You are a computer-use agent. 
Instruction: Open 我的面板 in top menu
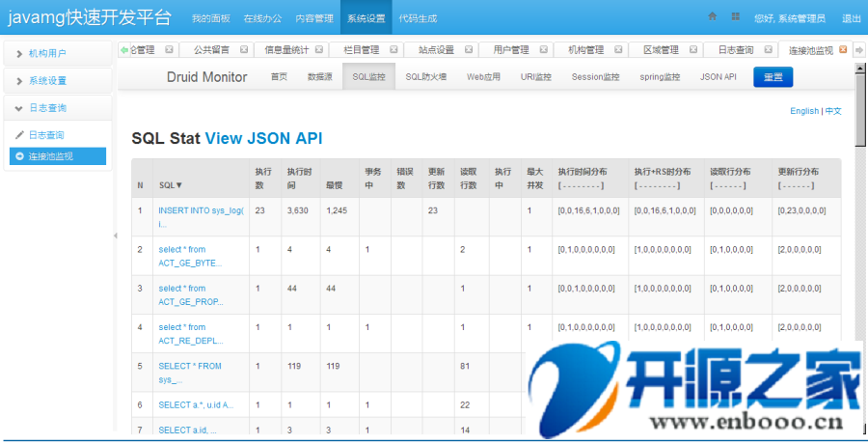click(211, 18)
